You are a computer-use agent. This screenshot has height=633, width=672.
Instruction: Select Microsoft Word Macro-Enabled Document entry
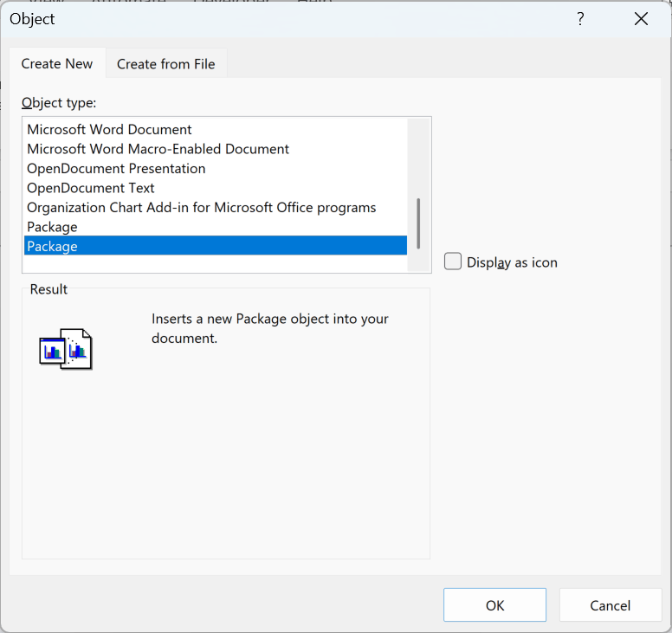(215, 149)
